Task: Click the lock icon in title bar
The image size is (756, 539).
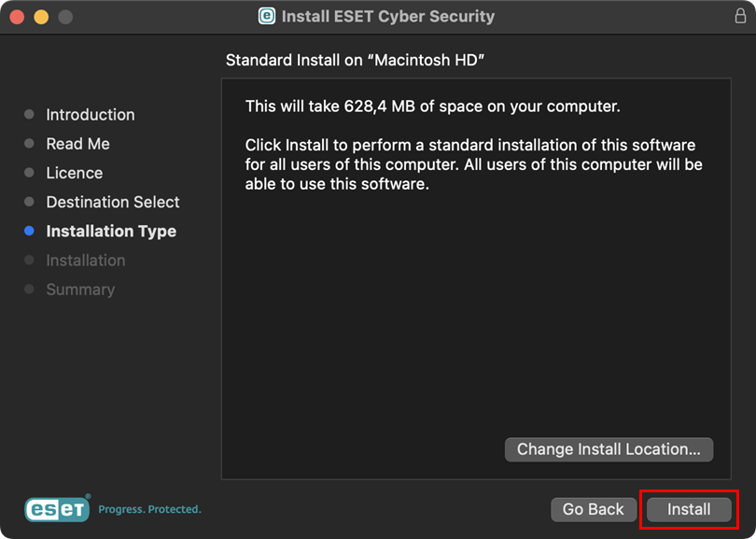Action: pos(740,17)
